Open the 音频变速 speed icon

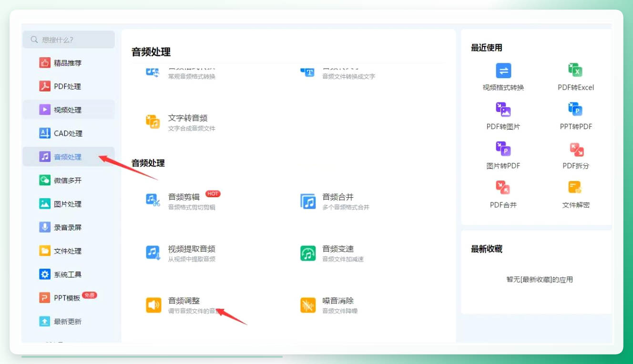(308, 253)
